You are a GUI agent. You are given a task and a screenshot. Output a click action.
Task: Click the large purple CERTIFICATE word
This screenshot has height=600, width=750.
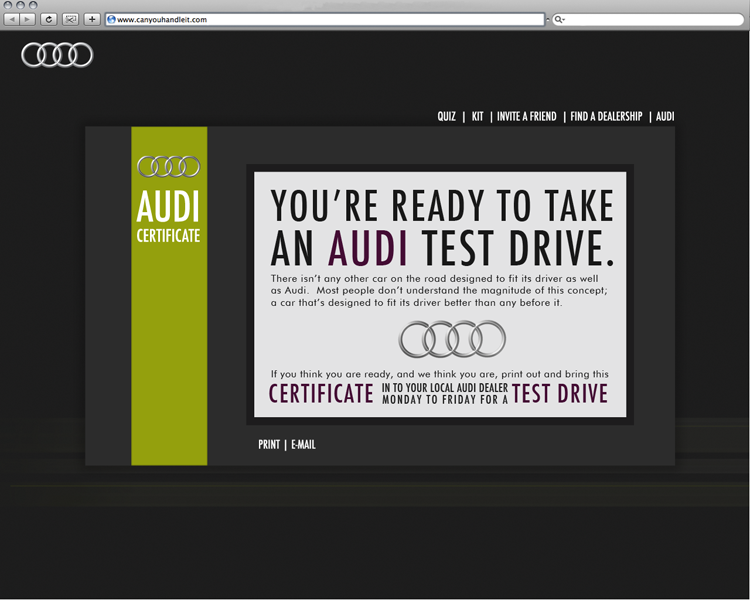(321, 394)
